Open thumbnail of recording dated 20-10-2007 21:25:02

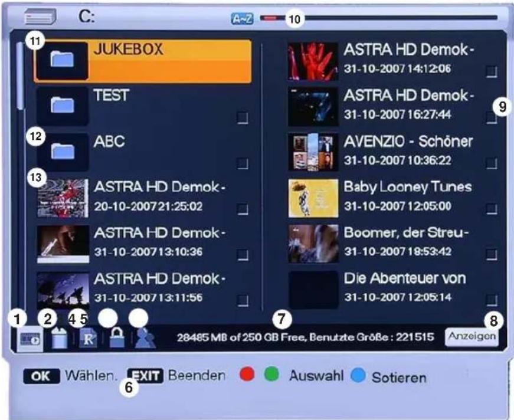pos(63,198)
